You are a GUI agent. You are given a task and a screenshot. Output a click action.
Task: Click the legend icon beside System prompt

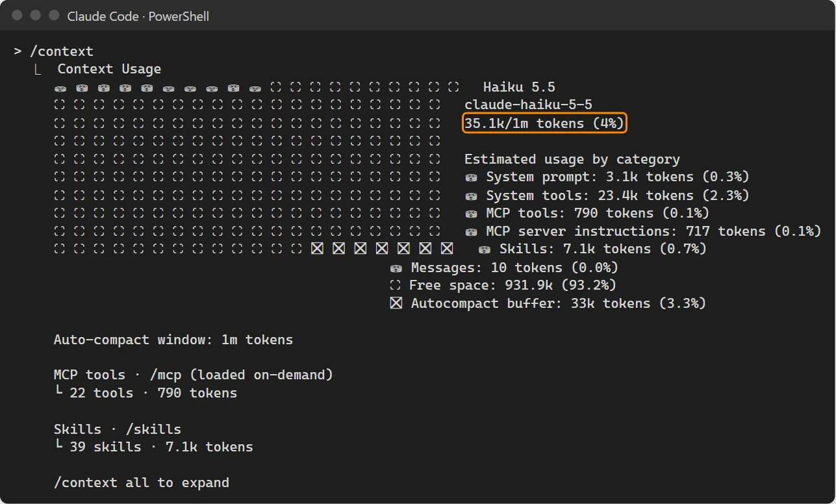point(471,177)
